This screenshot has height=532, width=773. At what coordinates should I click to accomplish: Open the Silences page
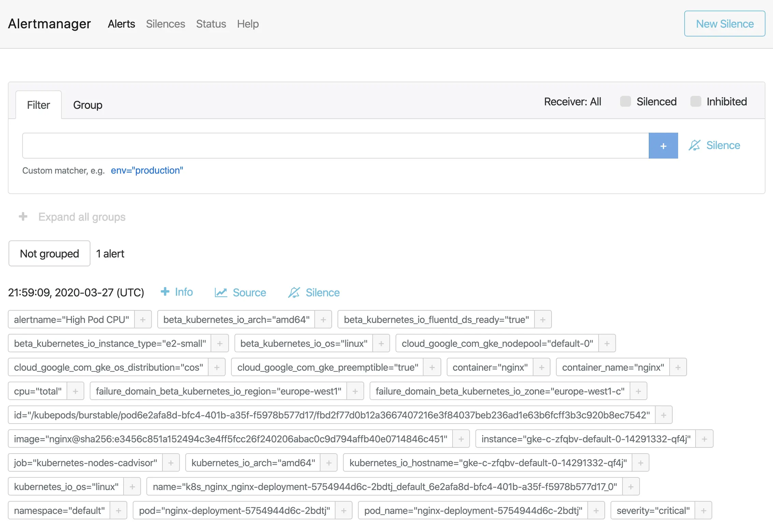tap(166, 24)
